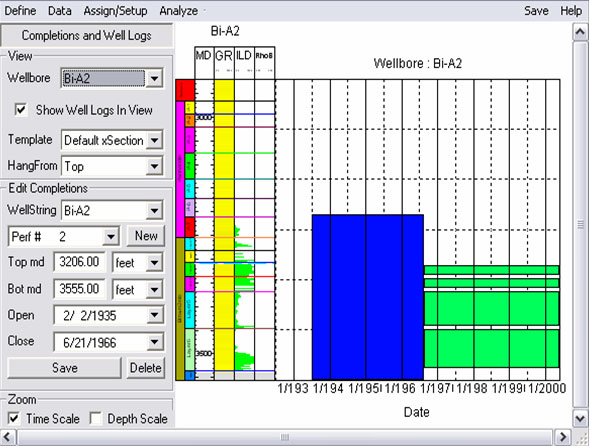Select the blue completion interval block
The width and height of the screenshot is (590, 446).
368,297
